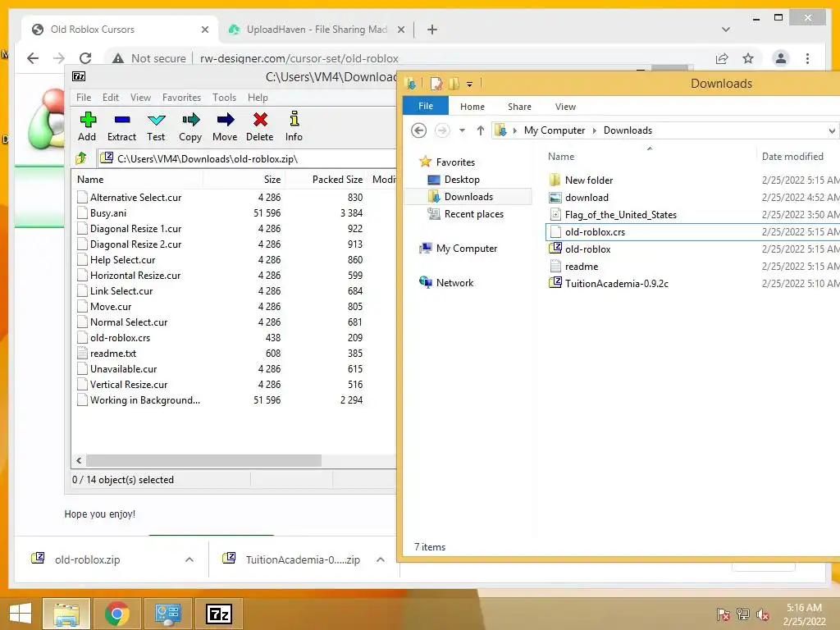Viewport: 840px width, 630px height.
Task: Click the 7-Zip horizontal scrollbar thumb
Action: tap(203, 461)
